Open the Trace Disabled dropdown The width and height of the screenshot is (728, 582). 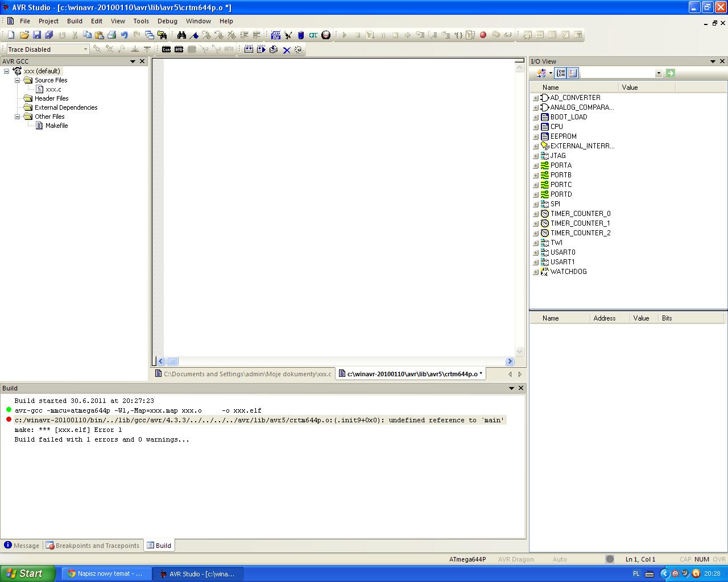pos(85,49)
